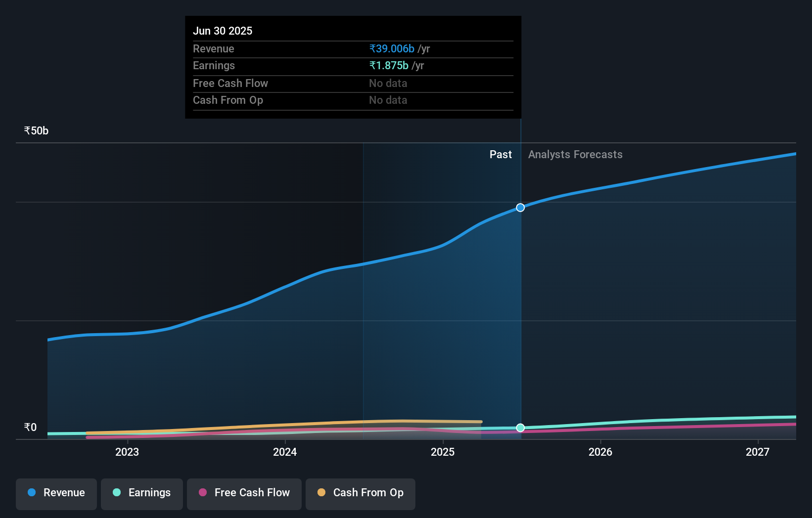The width and height of the screenshot is (812, 518).
Task: Toggle the Cash From Op series visibility
Action: pyautogui.click(x=361, y=493)
